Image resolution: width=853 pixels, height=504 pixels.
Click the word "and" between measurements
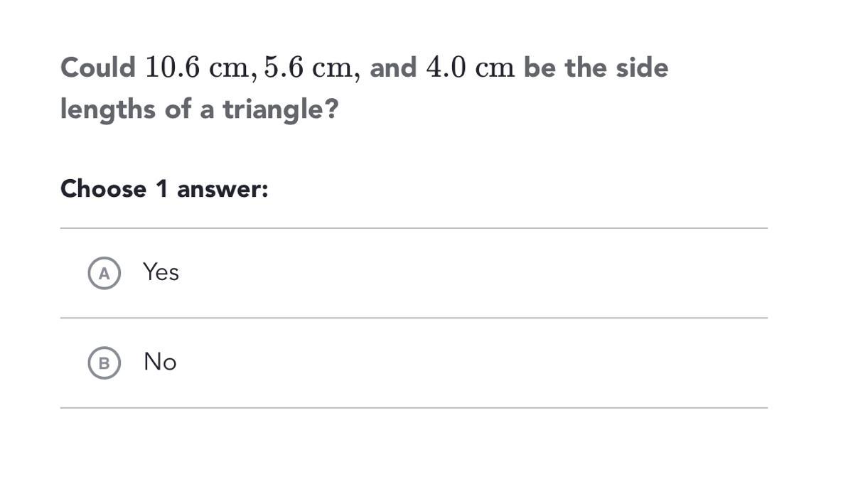tap(393, 68)
